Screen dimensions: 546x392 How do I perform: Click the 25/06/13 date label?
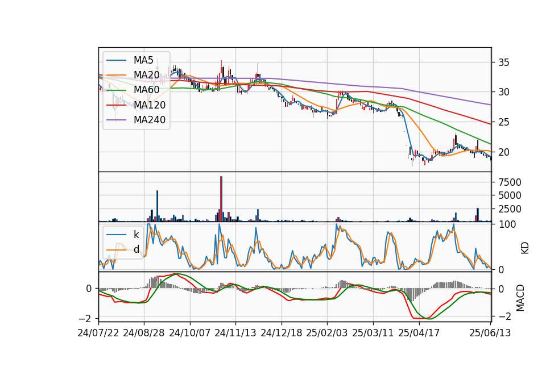click(x=490, y=333)
